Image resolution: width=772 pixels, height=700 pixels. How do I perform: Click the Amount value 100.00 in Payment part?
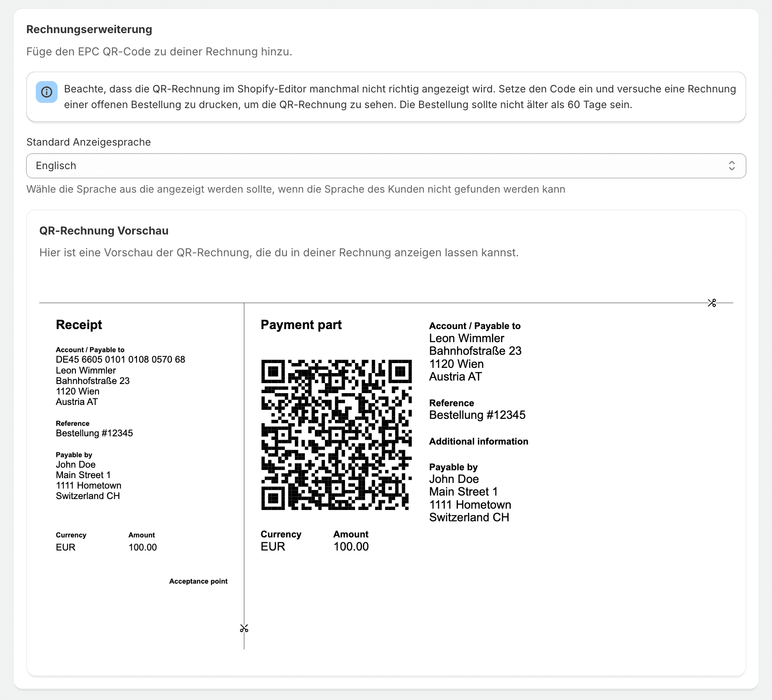click(x=351, y=546)
